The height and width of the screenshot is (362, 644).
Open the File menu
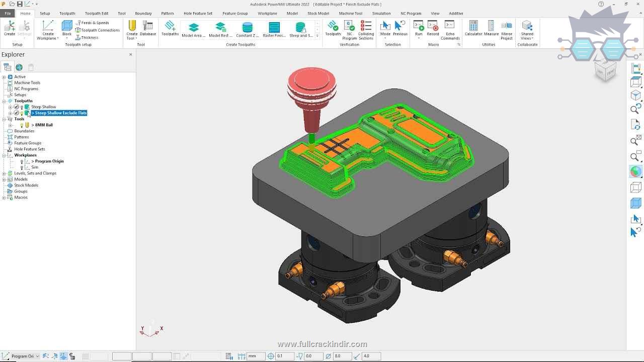(x=8, y=13)
